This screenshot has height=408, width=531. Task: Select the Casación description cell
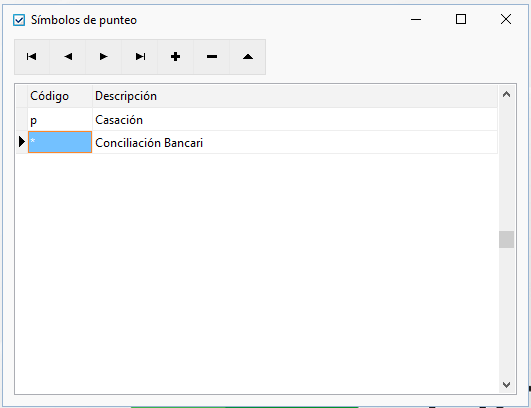pyautogui.click(x=295, y=120)
